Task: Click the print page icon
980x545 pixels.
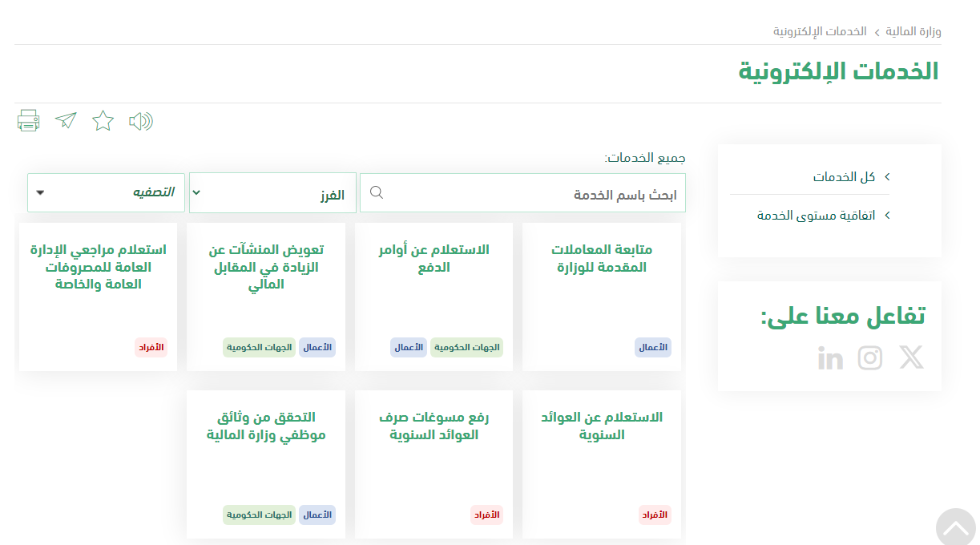Action: tap(29, 121)
